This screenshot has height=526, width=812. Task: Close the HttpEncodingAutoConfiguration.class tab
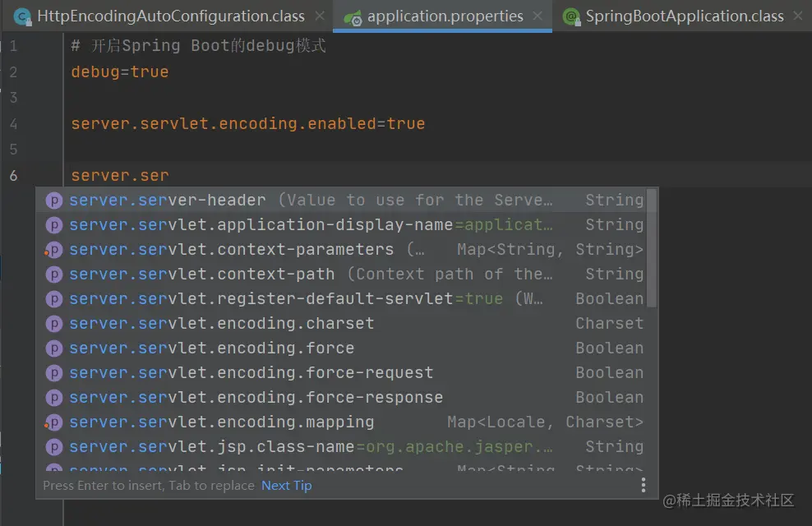pos(320,16)
